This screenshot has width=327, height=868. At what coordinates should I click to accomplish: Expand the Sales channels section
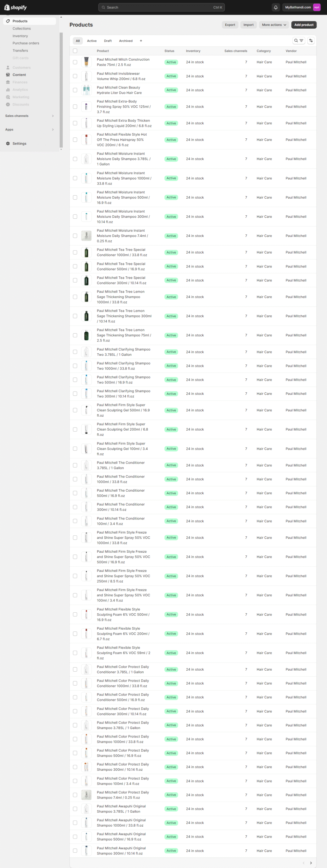coord(53,116)
